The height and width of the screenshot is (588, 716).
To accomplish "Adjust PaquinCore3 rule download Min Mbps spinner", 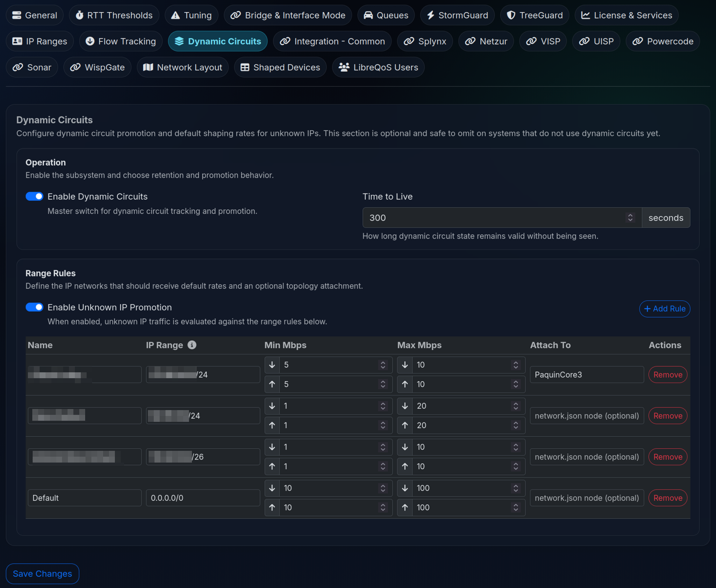I will click(383, 365).
